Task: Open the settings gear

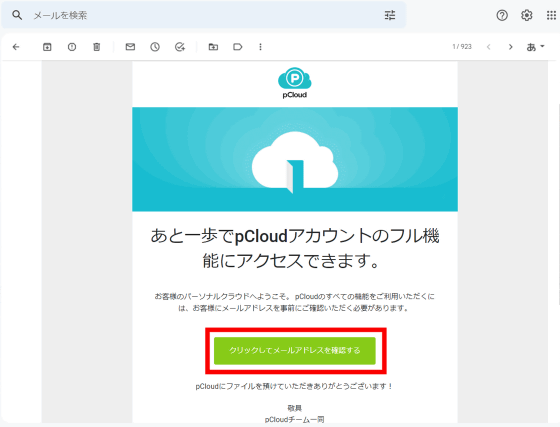Action: 526,15
